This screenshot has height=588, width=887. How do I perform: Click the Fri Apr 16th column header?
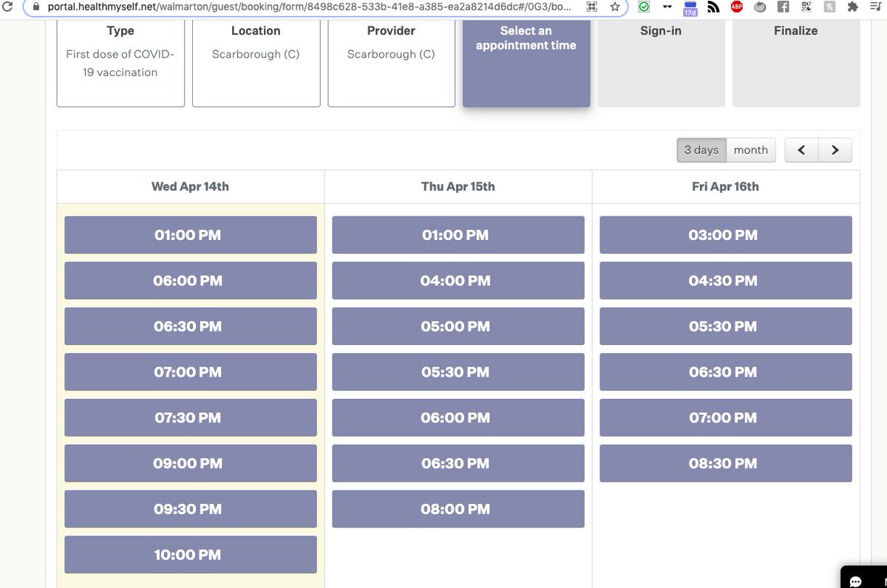tap(726, 187)
